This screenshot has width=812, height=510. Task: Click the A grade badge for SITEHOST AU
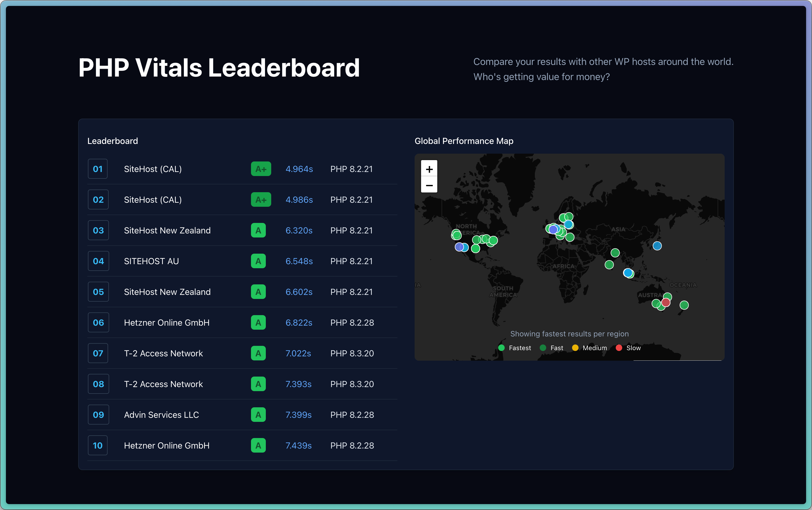tap(258, 261)
